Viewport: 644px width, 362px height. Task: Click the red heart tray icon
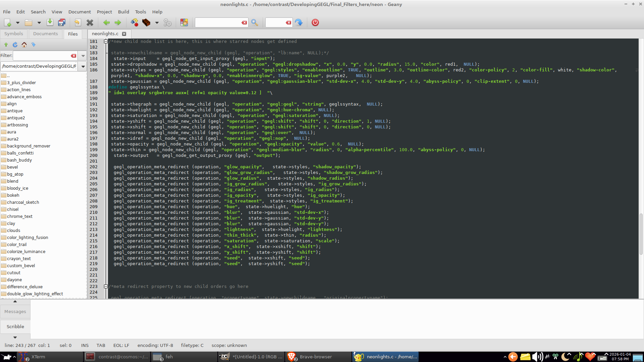click(x=590, y=357)
